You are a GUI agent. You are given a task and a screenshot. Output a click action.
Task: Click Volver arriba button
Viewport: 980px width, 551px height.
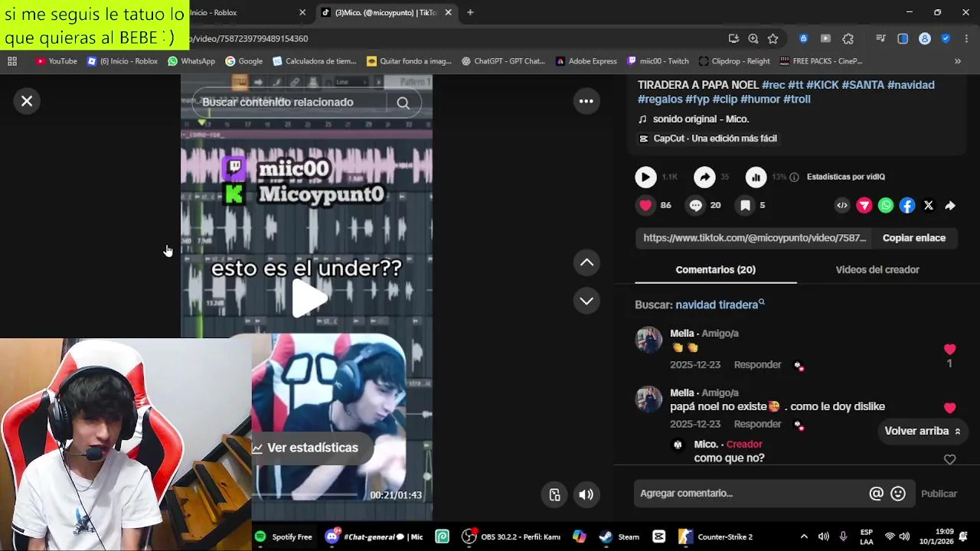(922, 431)
